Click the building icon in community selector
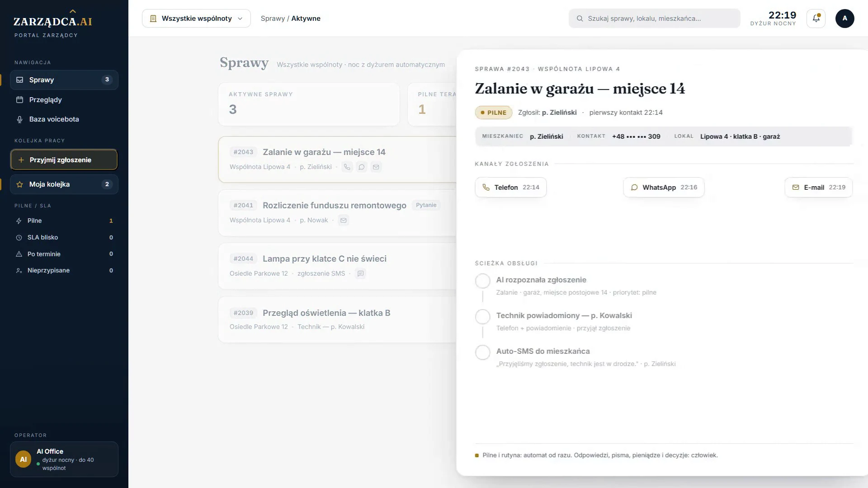The height and width of the screenshot is (488, 868). click(x=153, y=19)
